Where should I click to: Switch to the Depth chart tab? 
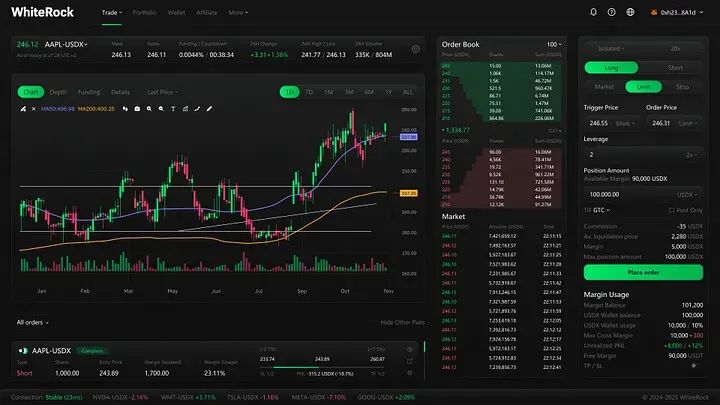point(59,92)
